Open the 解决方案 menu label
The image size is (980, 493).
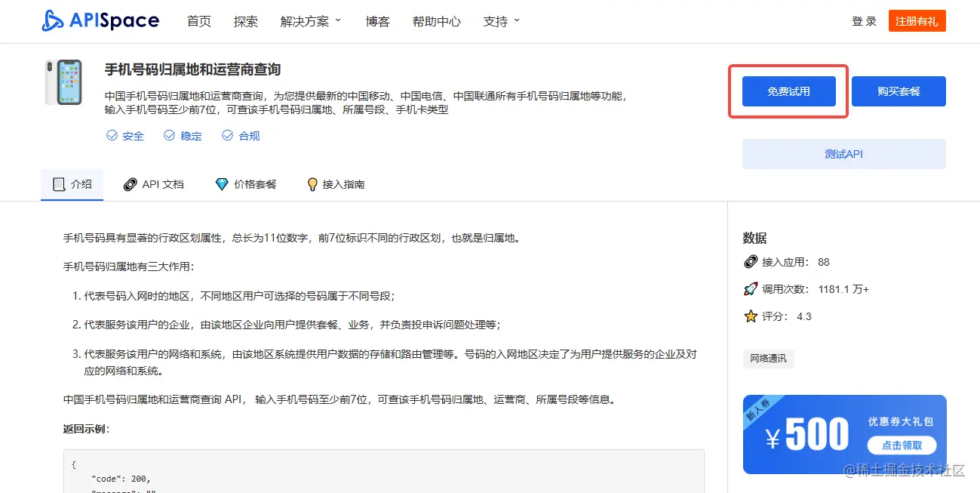point(305,21)
